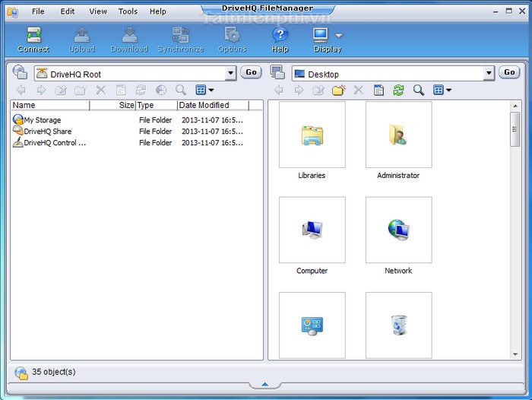Click local pane Properties icon

click(x=378, y=90)
